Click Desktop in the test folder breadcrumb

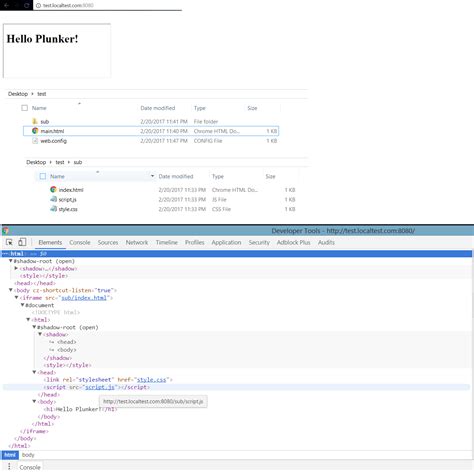18,94
